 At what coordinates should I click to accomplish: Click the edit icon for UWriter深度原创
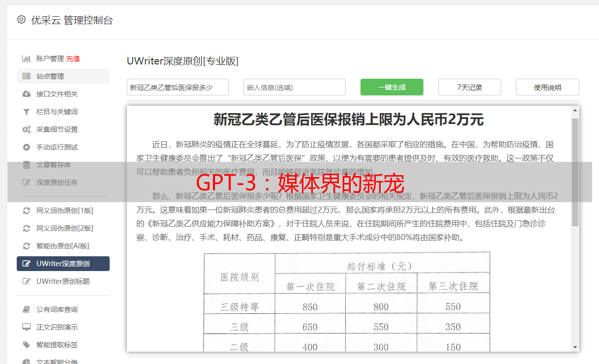27,264
